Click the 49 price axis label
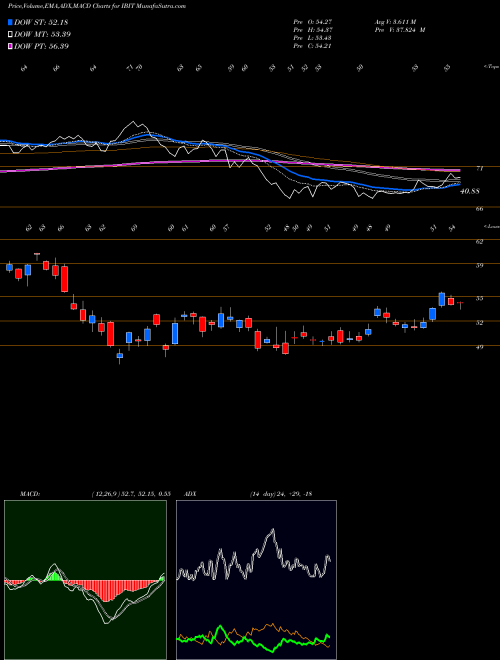This screenshot has width=500, height=660. [479, 347]
